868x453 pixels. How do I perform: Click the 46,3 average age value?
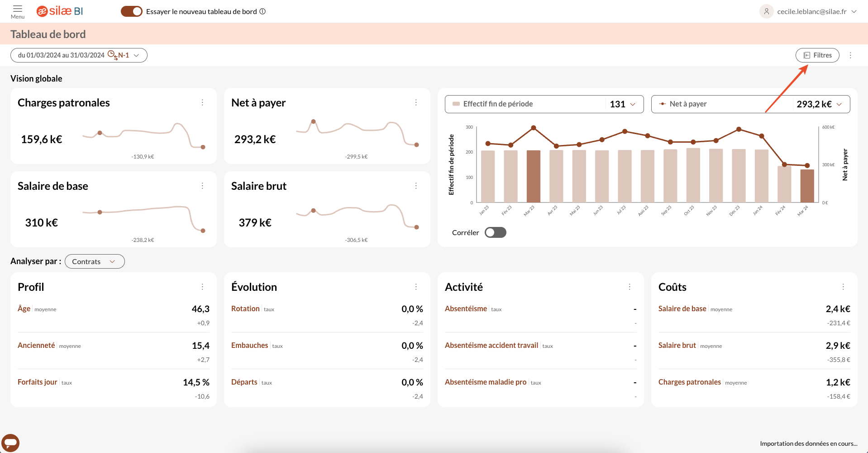point(200,309)
